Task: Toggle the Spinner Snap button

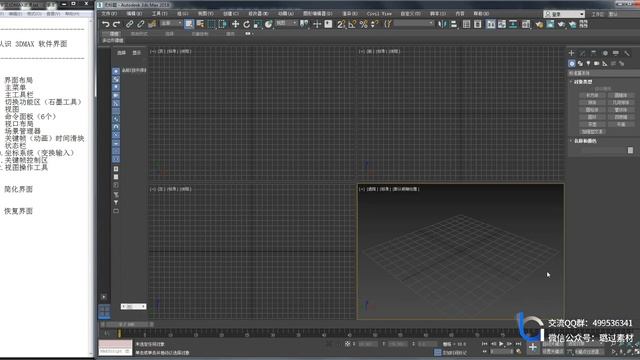Action: (374, 24)
